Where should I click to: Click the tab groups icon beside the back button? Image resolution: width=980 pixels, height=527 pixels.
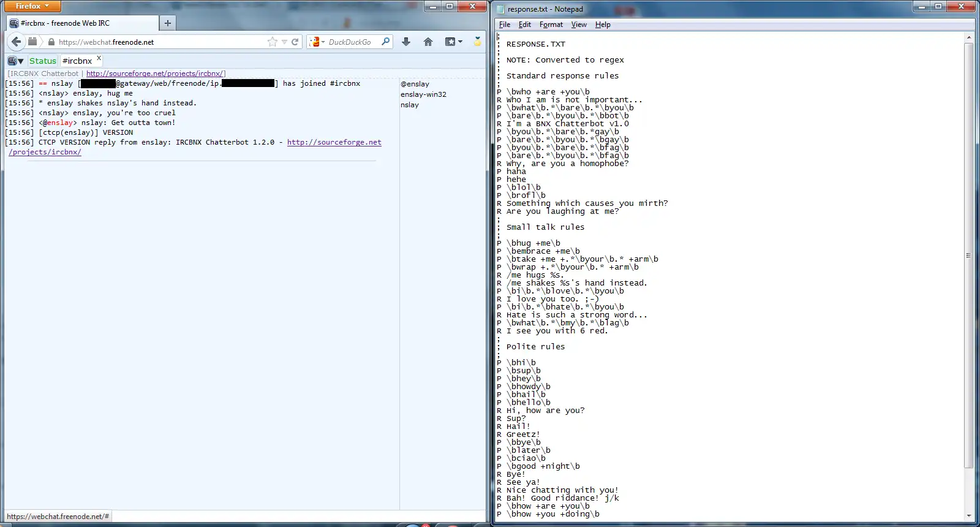32,42
